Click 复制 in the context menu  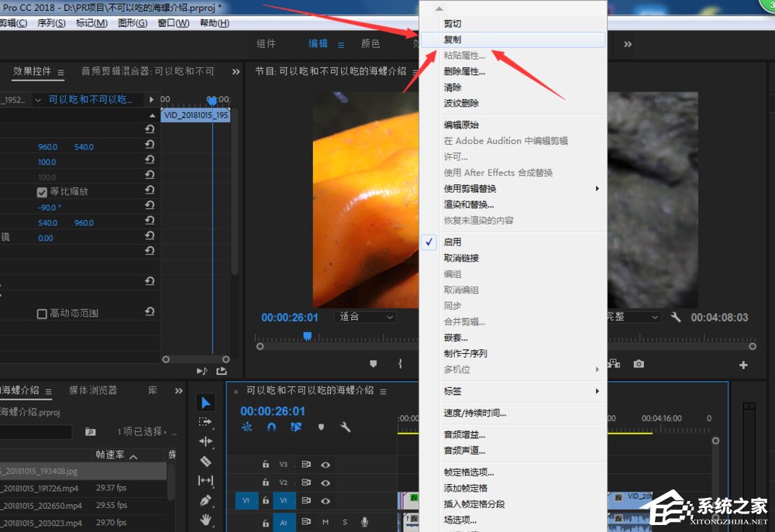point(452,39)
